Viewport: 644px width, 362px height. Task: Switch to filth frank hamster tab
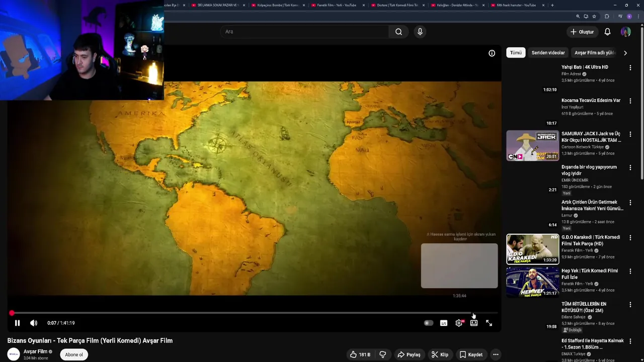coord(516,5)
